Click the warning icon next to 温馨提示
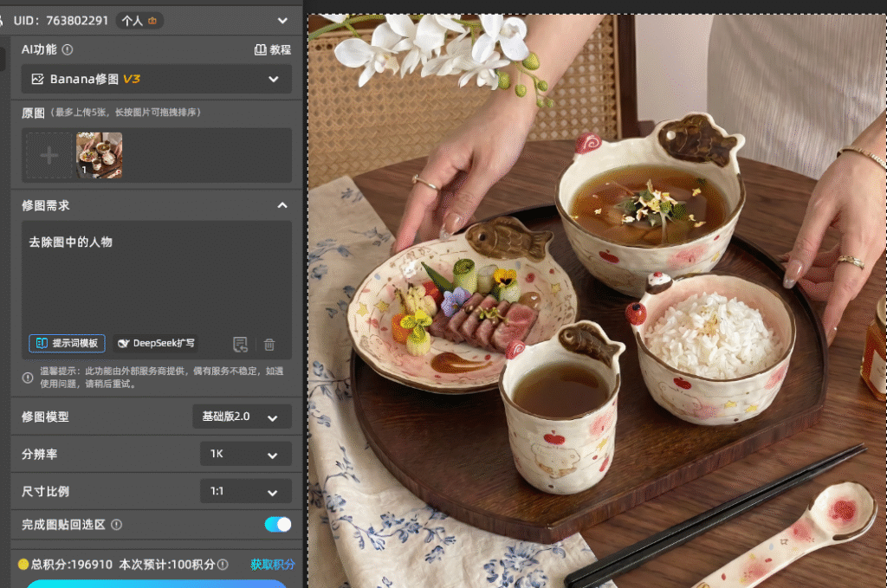Image resolution: width=887 pixels, height=588 pixels. click(28, 377)
